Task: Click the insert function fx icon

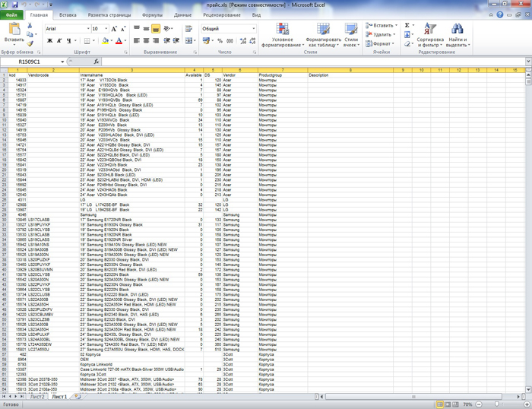Action: pos(97,62)
